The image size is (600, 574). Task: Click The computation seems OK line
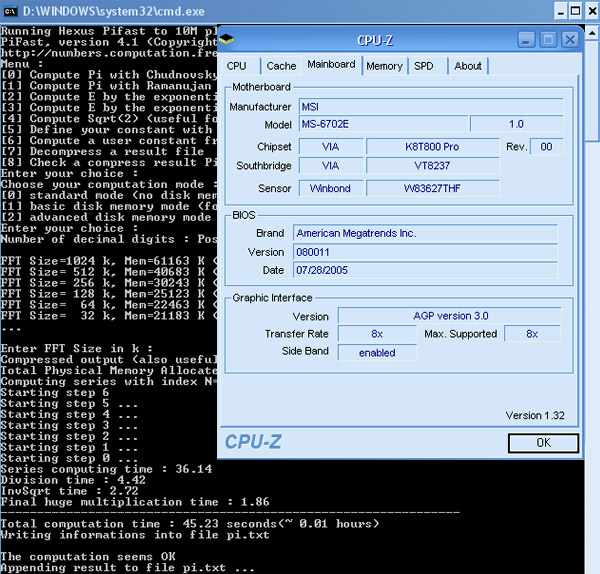tap(88, 557)
